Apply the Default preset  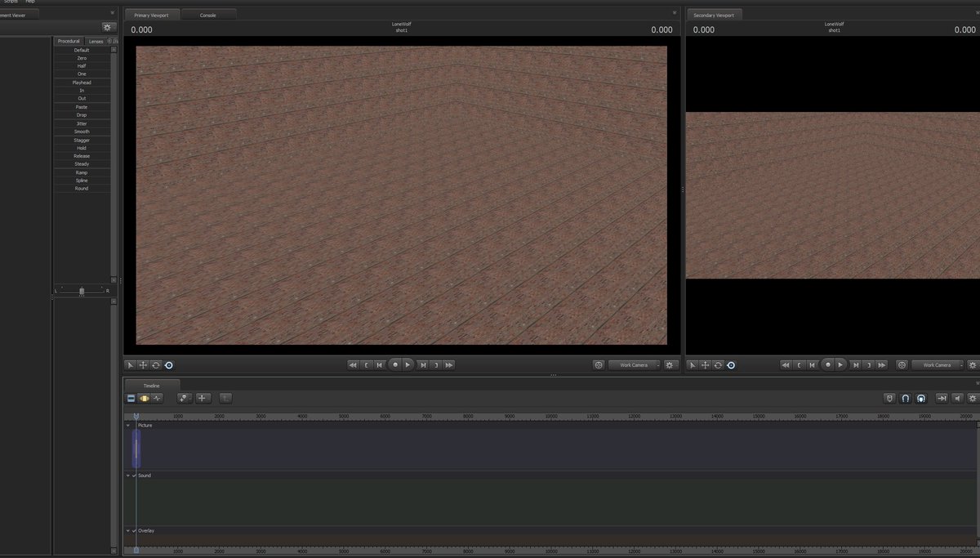pos(82,51)
